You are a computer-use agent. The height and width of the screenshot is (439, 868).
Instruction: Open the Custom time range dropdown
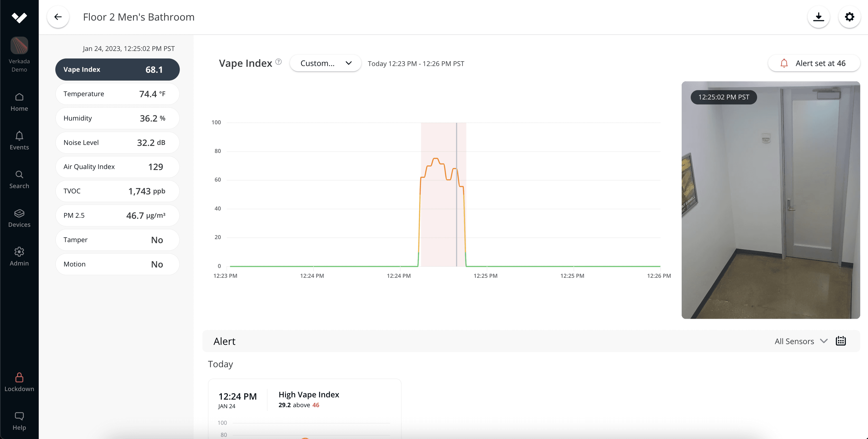[325, 63]
